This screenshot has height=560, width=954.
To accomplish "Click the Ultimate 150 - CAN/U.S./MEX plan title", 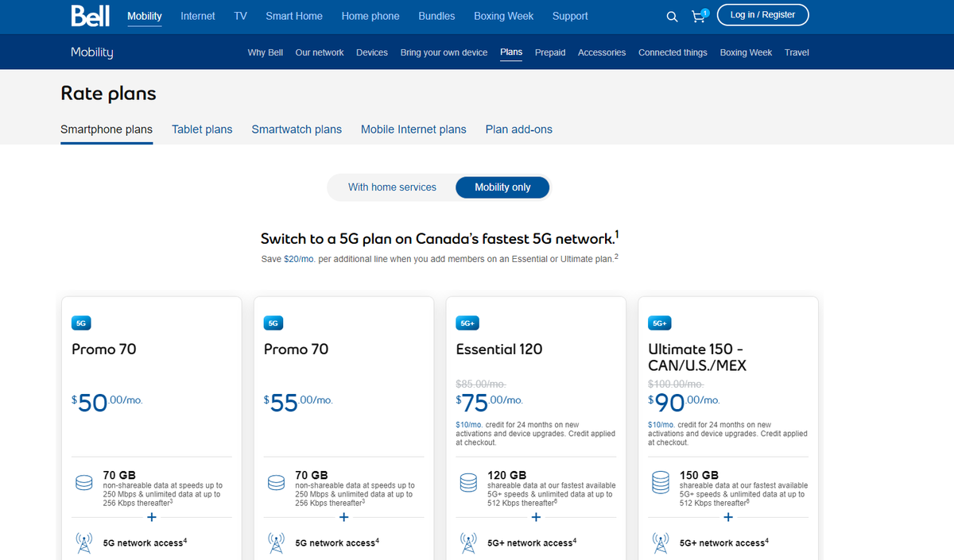I will [x=699, y=357].
